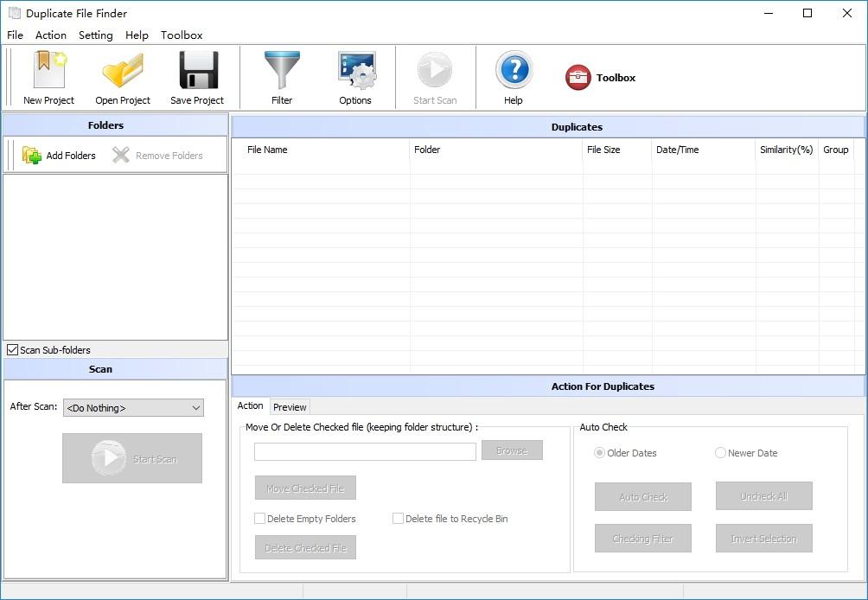Open the Help menu
Image resolution: width=868 pixels, height=600 pixels.
click(137, 35)
